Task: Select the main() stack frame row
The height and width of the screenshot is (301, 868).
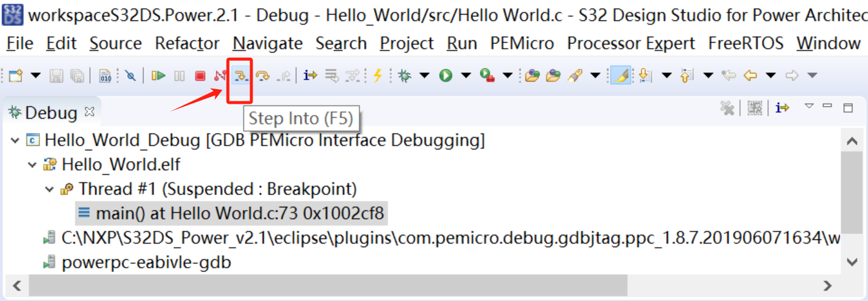Action: pyautogui.click(x=231, y=213)
